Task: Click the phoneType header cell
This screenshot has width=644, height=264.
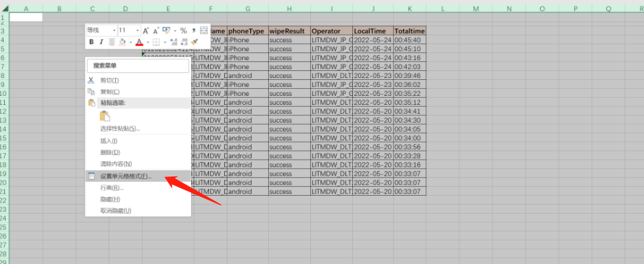Action: tap(248, 31)
